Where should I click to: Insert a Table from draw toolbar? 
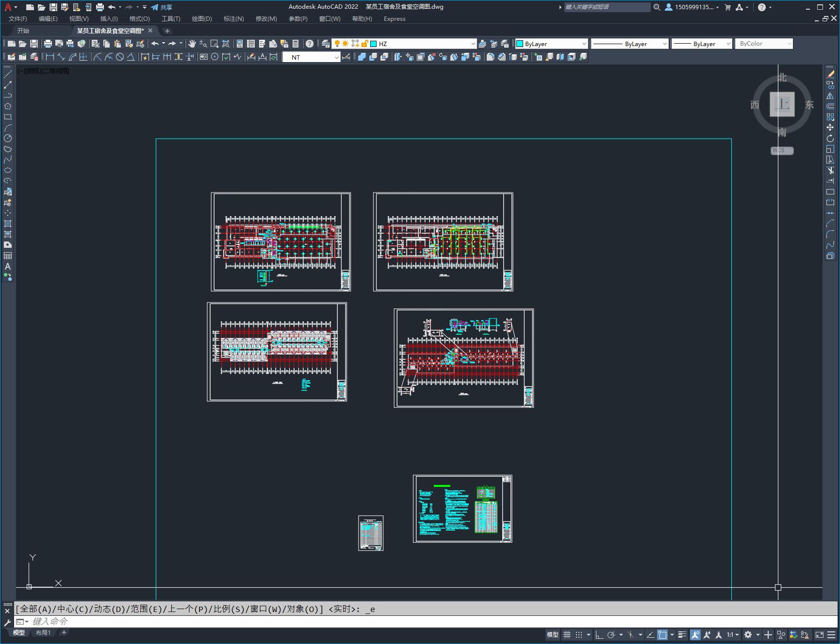[8, 256]
